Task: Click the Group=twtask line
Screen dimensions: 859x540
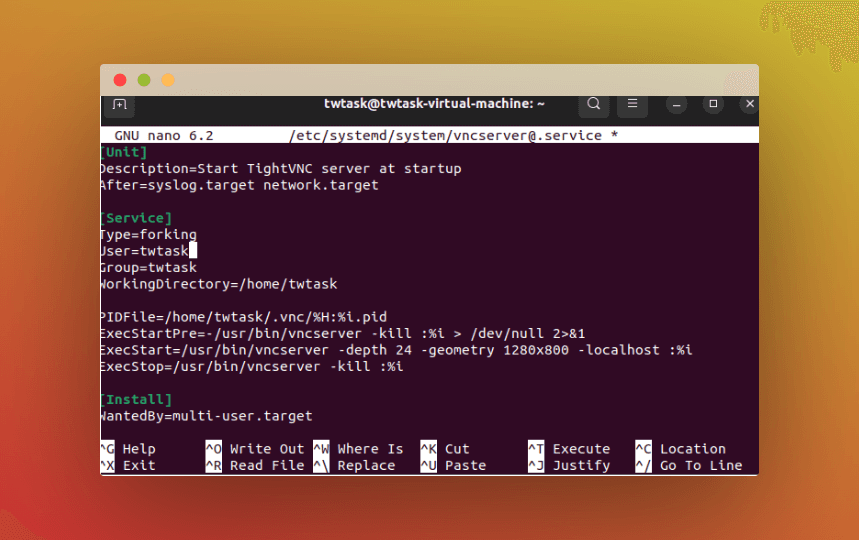Action: pyautogui.click(x=148, y=267)
